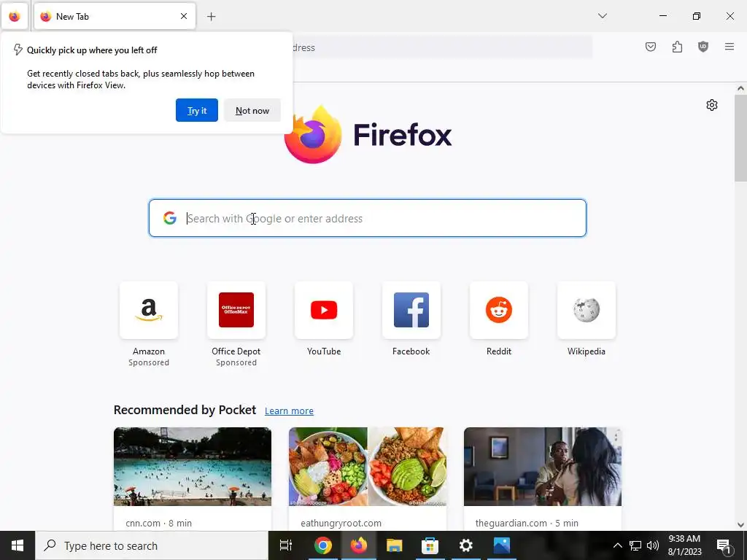Open Firefox hamburger application menu

coord(729,47)
